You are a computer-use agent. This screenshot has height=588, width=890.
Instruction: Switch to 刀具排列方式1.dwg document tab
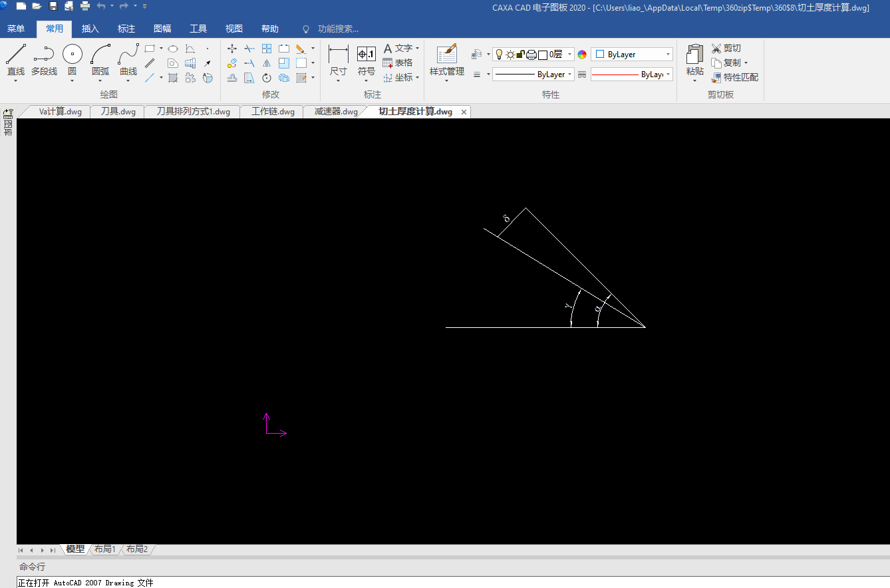coord(193,112)
